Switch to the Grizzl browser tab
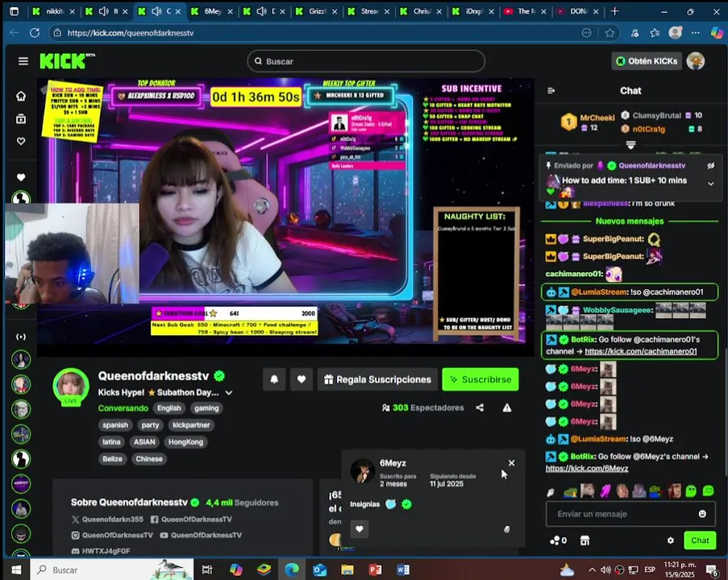728x580 pixels. coord(317,11)
